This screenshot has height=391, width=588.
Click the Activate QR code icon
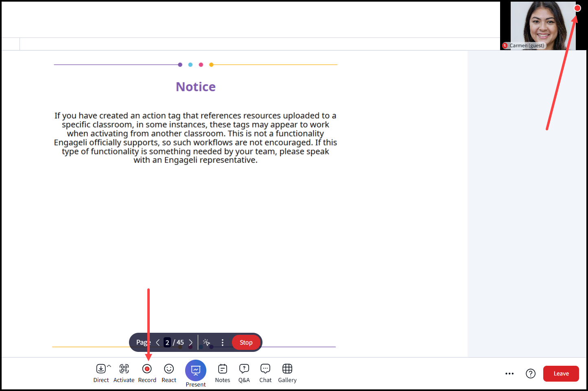coord(124,369)
